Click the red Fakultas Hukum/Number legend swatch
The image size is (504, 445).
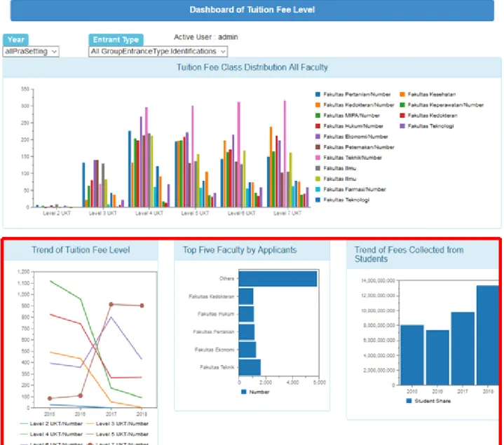pyautogui.click(x=318, y=126)
